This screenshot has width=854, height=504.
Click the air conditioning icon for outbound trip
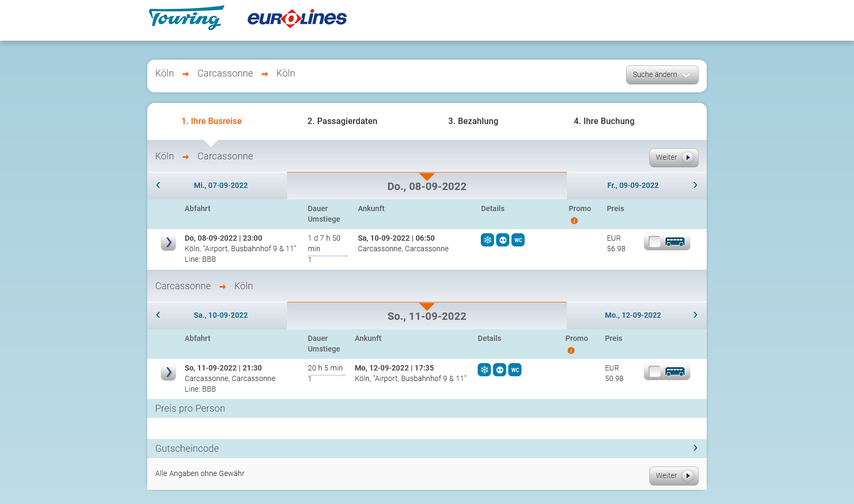[487, 240]
